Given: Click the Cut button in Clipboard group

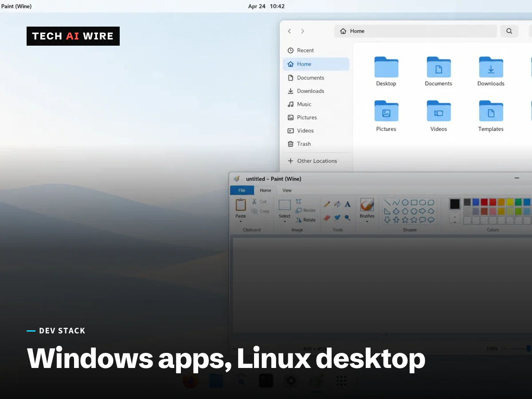Looking at the screenshot, I should pyautogui.click(x=259, y=201).
